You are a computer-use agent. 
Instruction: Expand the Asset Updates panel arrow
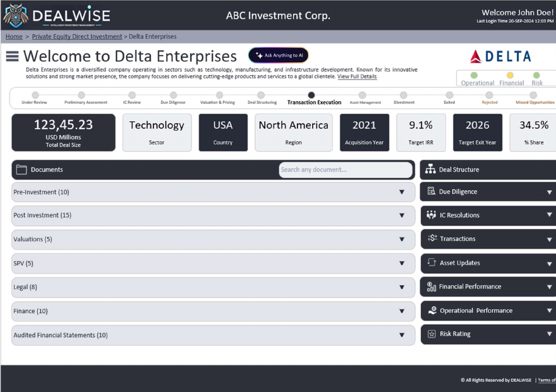tap(549, 264)
